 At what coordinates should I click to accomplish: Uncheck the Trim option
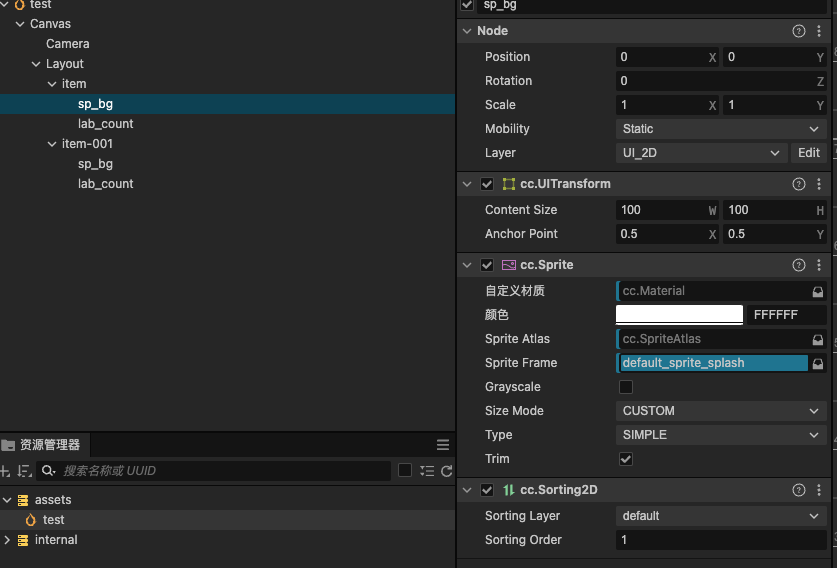626,459
